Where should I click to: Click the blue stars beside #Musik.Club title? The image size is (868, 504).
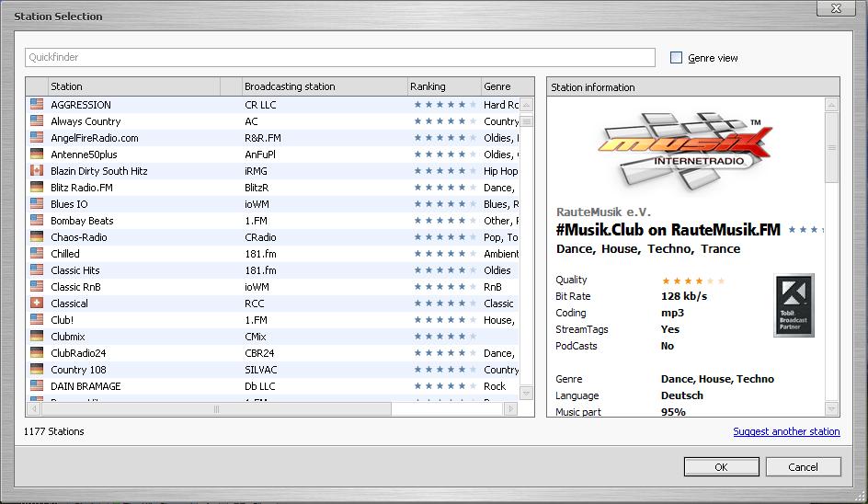coord(806,229)
